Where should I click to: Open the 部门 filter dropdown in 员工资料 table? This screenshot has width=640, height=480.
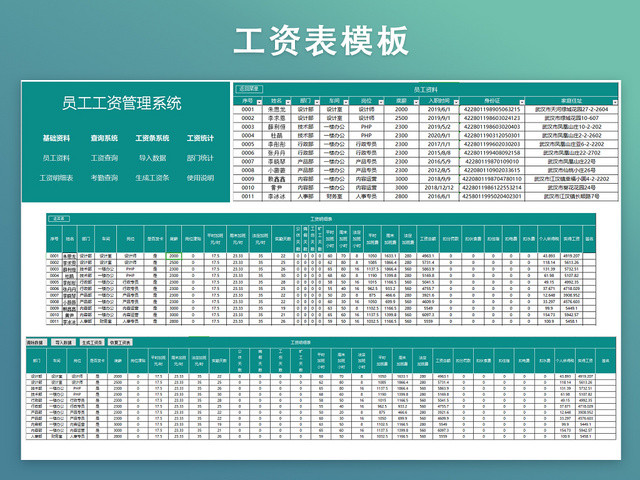tap(317, 102)
